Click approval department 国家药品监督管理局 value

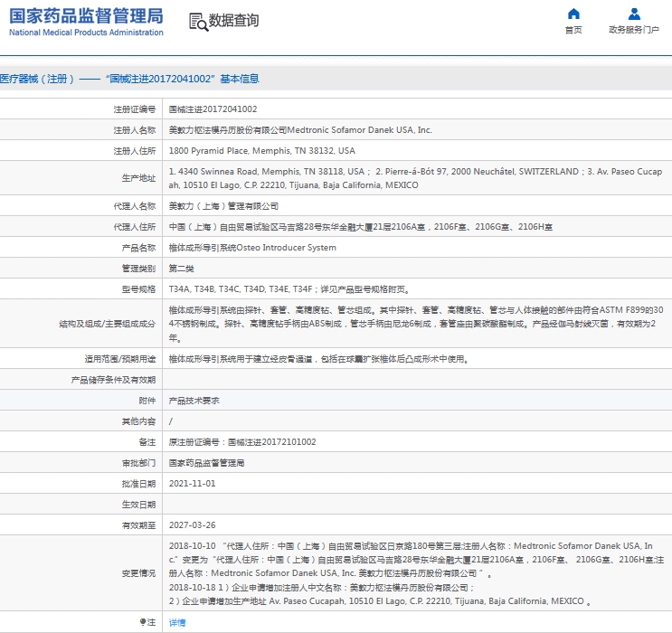pos(206,463)
